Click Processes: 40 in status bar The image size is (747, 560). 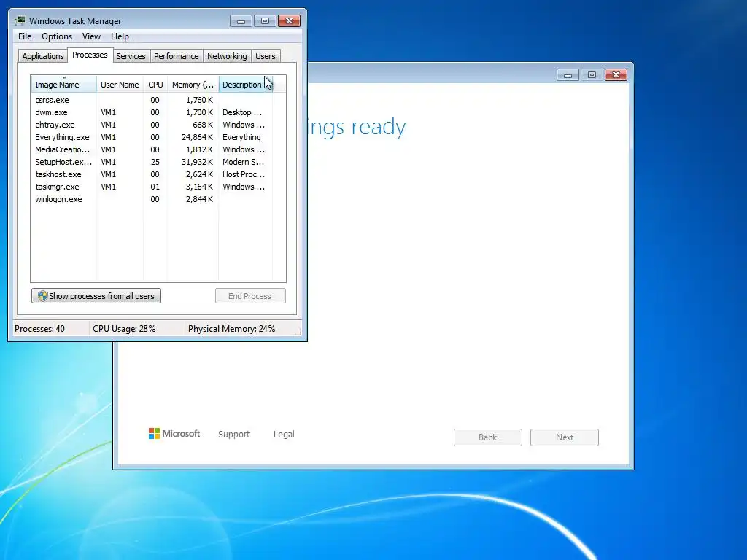[x=39, y=329]
